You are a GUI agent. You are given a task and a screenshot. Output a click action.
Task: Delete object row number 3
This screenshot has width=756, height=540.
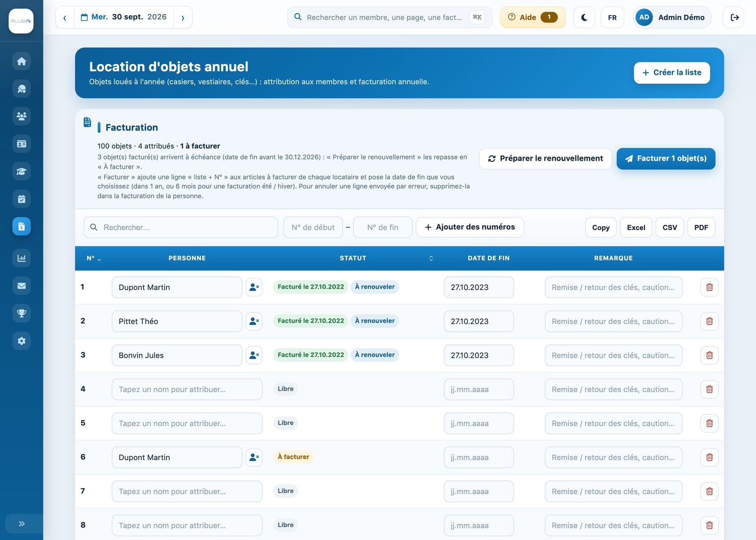(x=709, y=355)
